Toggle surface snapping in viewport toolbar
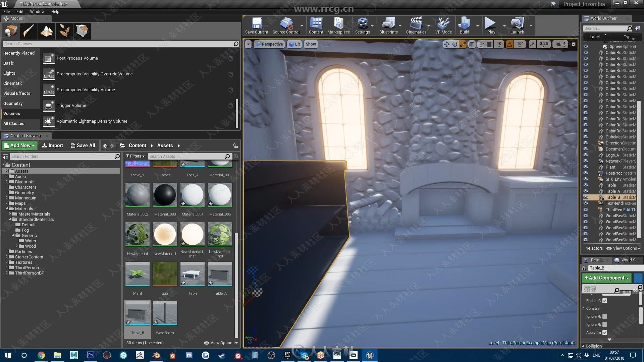 click(481, 44)
